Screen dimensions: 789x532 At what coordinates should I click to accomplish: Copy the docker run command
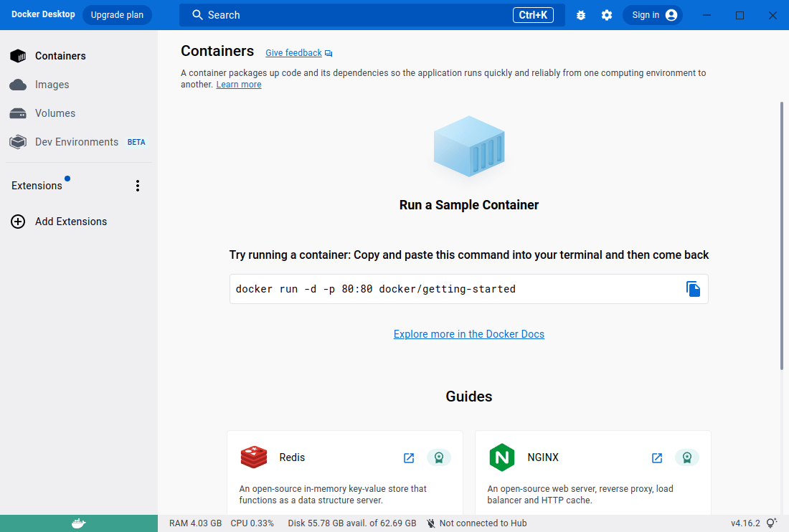click(693, 289)
